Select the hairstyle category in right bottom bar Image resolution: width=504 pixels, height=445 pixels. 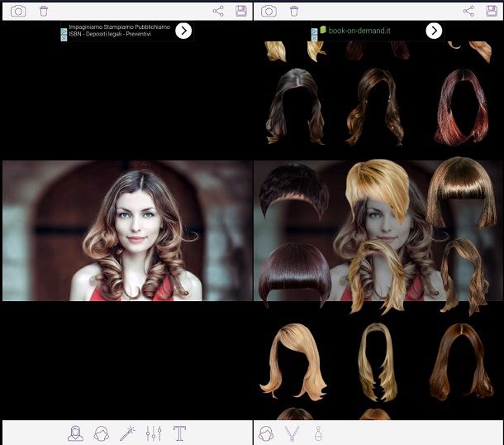[x=266, y=433]
